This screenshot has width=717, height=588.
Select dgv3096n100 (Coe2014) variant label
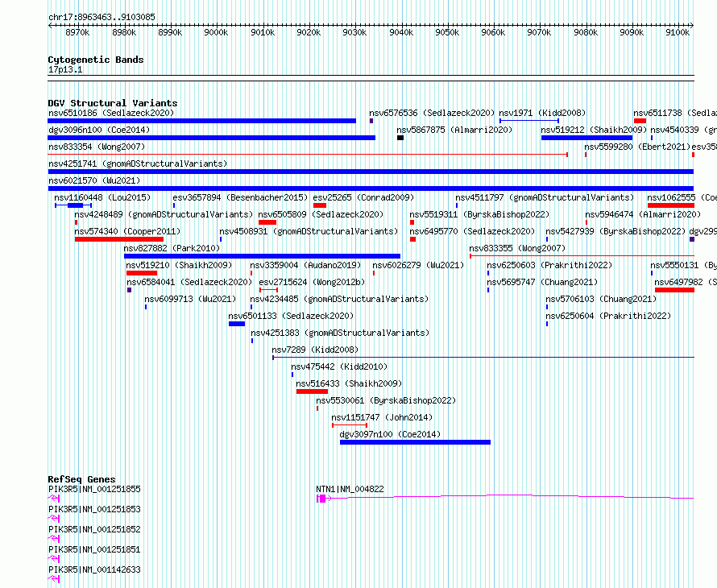(99, 130)
